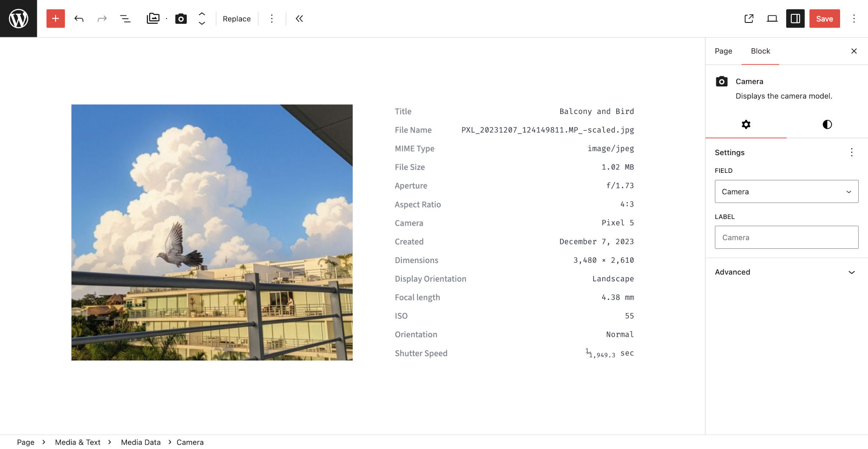Select the parent Media Data block icon
This screenshot has width=868, height=449.
pos(153,19)
